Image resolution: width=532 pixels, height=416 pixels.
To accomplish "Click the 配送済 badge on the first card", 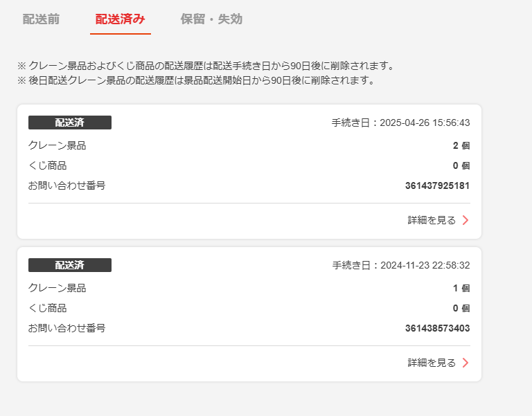I will pos(70,123).
